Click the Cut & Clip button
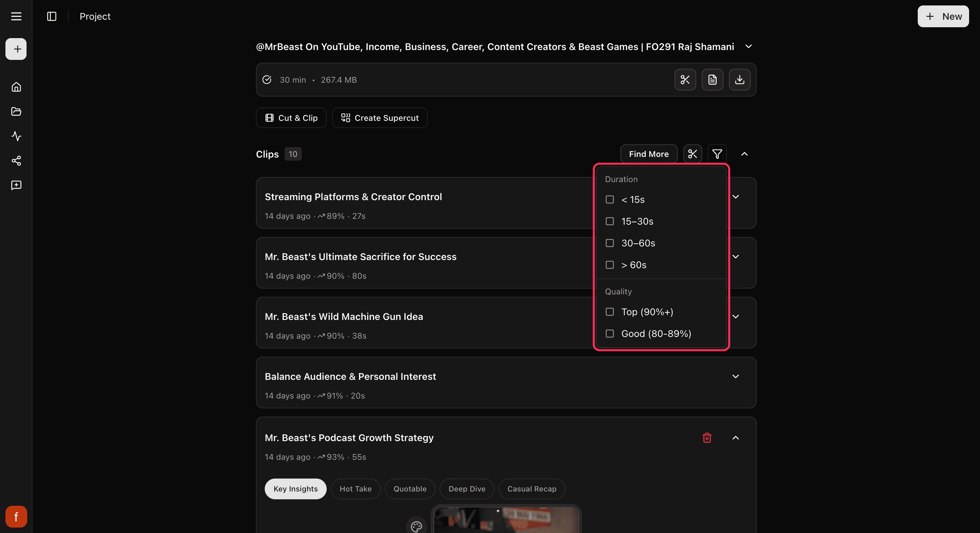Screen dimensions: 980x533 point(291,118)
